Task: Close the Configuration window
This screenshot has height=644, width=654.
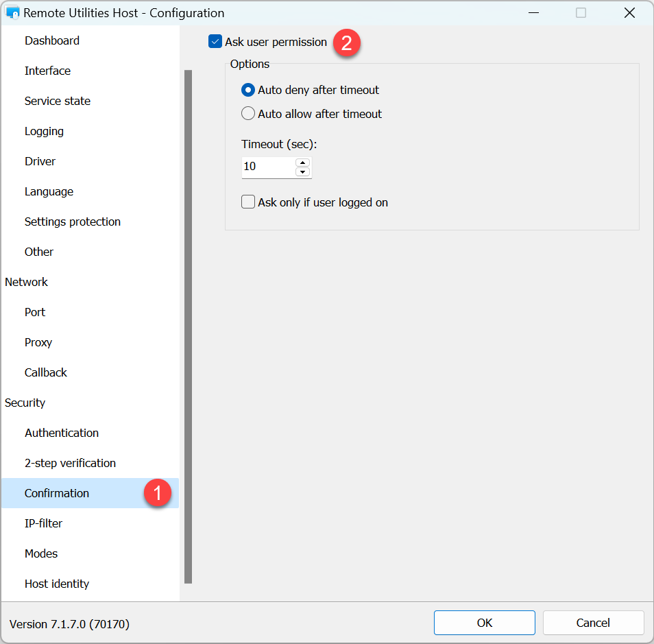Action: click(629, 12)
